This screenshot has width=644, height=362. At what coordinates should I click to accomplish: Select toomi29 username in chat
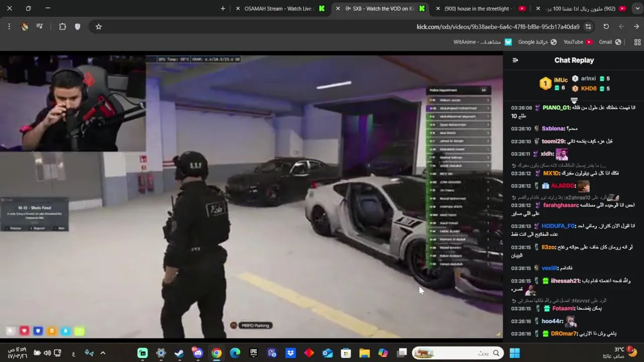[x=553, y=141]
